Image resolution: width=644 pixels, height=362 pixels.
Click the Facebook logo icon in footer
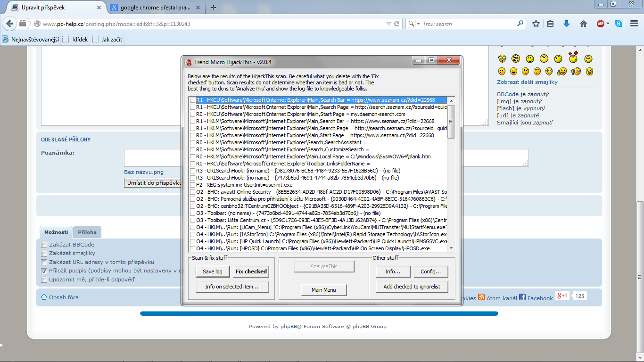[522, 297]
